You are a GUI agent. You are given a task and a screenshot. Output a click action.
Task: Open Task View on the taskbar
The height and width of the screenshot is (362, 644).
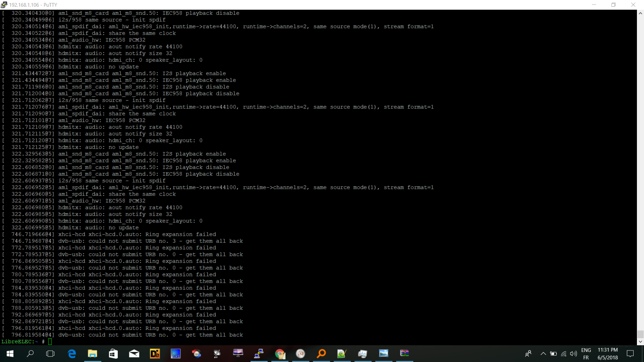[x=50, y=353]
